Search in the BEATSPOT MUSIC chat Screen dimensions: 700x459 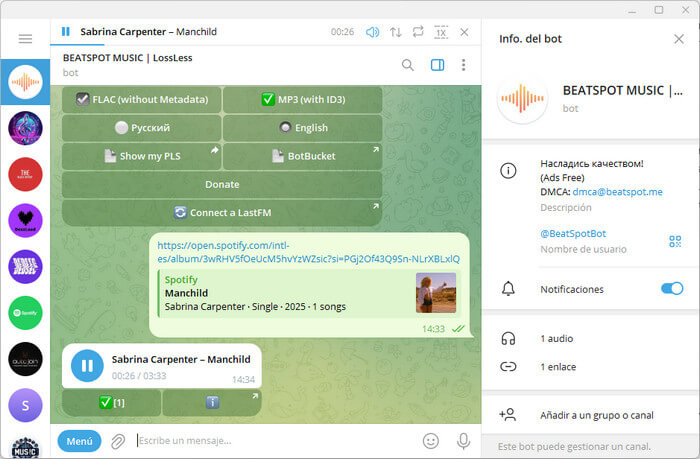click(x=408, y=65)
